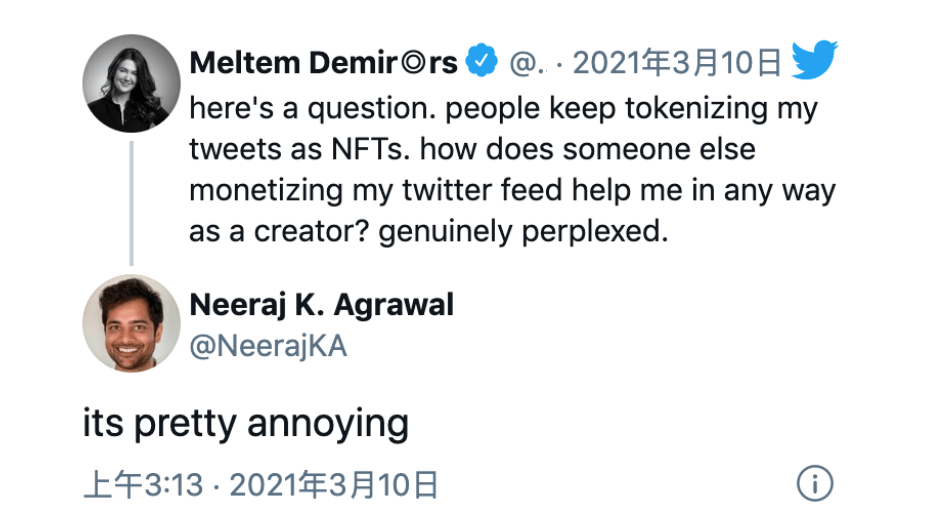Click the truncated "@." handle after the badge
Image resolution: width=950 pixels, height=518 pixels.
(525, 65)
